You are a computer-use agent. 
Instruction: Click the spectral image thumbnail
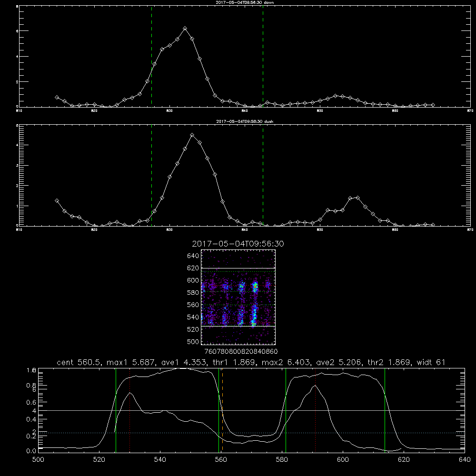point(238,297)
